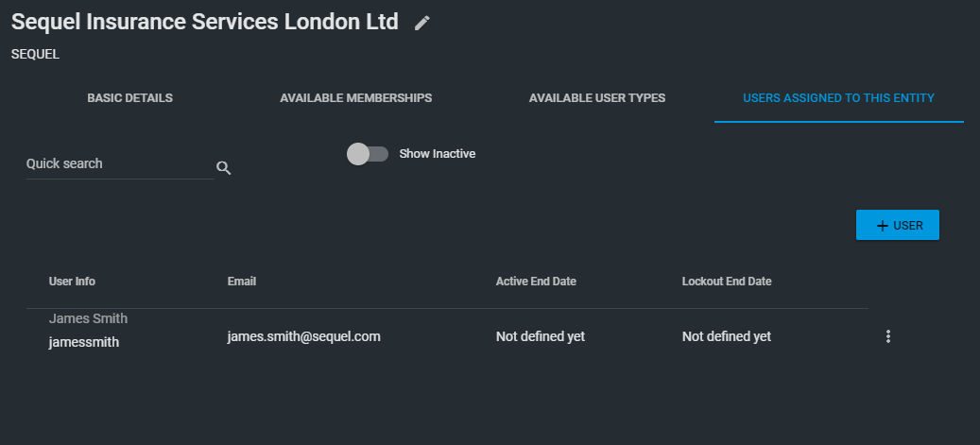Click the Sequel Insurance Services London Ltd title

pyautogui.click(x=205, y=22)
